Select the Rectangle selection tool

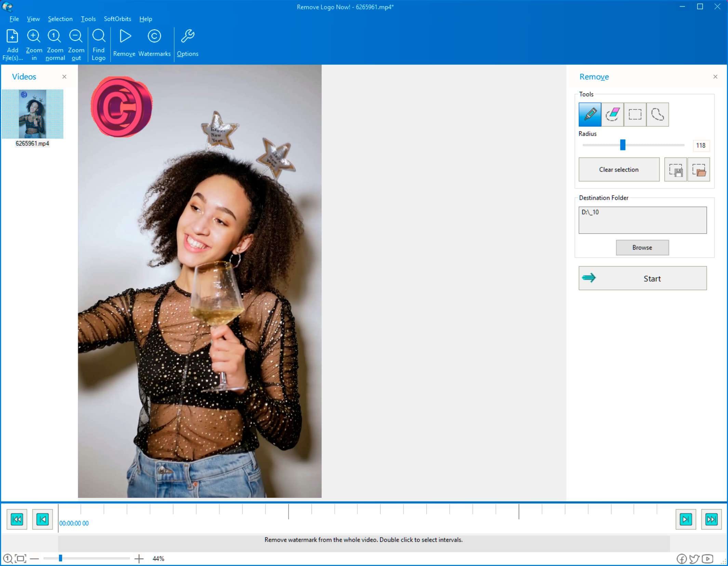click(x=635, y=114)
